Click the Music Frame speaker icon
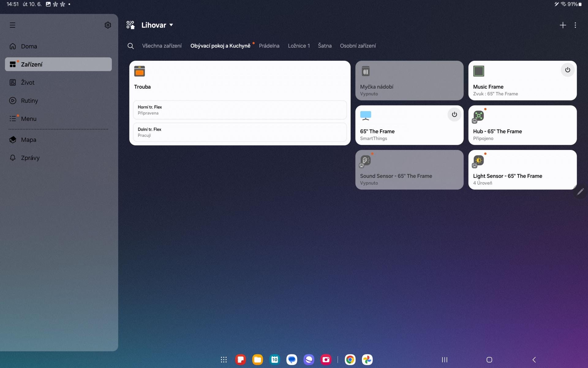This screenshot has height=368, width=588. (479, 71)
